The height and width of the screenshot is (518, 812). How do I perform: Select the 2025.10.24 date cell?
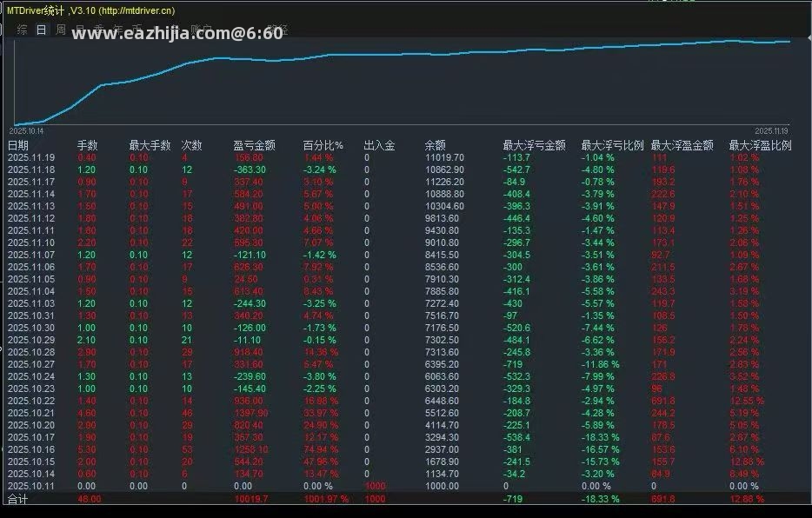[x=31, y=376]
